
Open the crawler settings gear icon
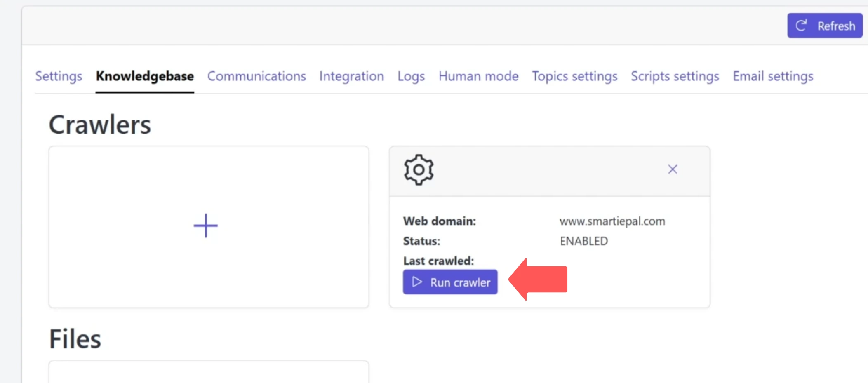418,169
